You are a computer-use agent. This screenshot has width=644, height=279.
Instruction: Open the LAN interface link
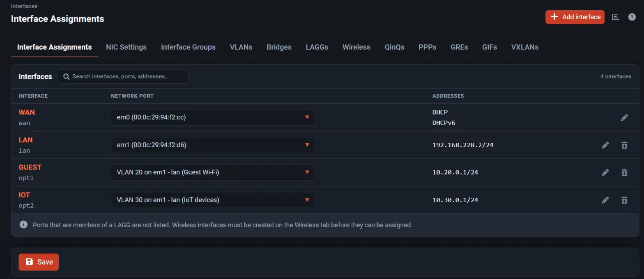(25, 140)
